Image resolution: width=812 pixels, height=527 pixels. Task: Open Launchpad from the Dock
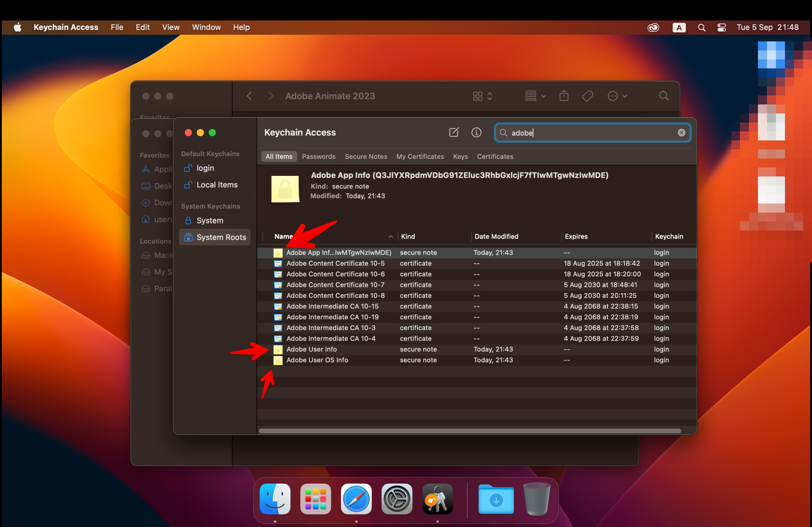click(x=316, y=499)
